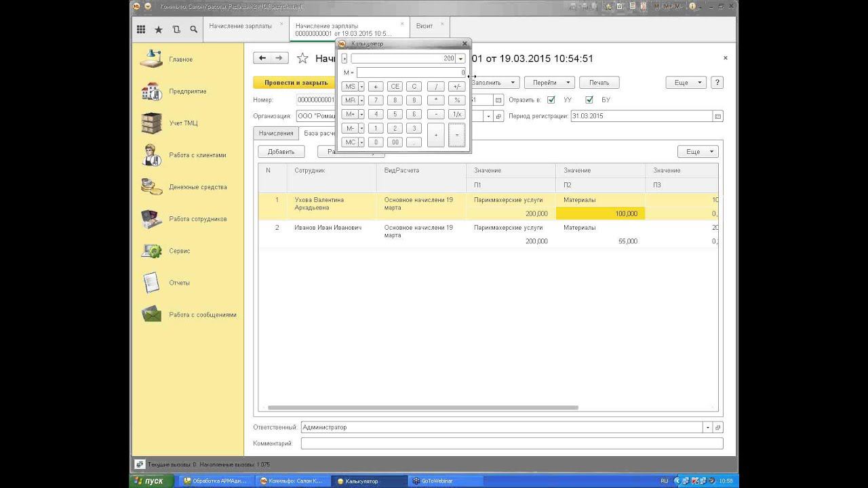The width and height of the screenshot is (868, 488).
Task: Open the toolbar Еще menu beside help
Action: pos(686,83)
